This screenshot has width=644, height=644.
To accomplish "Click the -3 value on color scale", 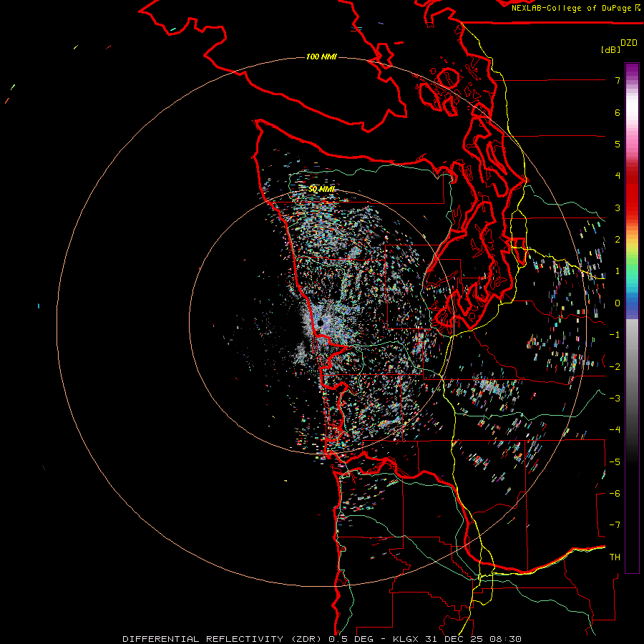I will [615, 399].
